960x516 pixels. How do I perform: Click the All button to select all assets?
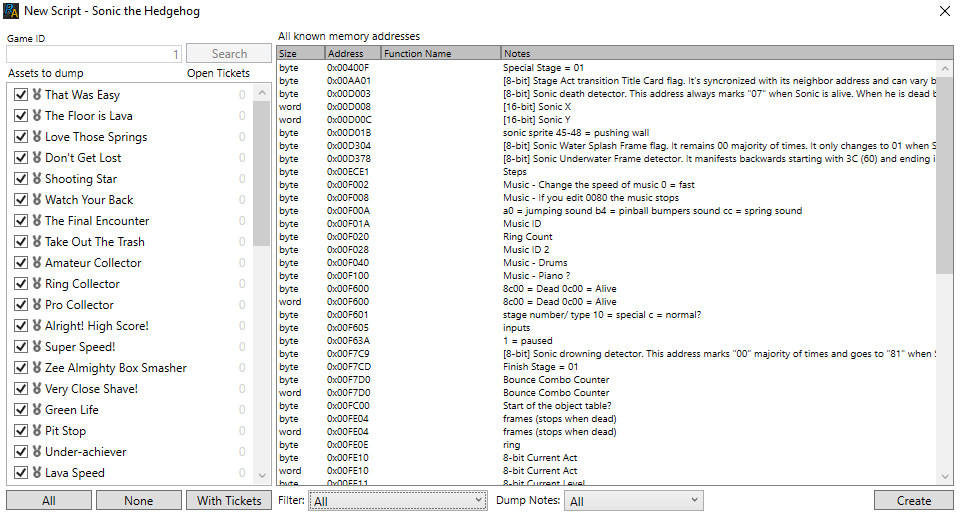pyautogui.click(x=49, y=501)
